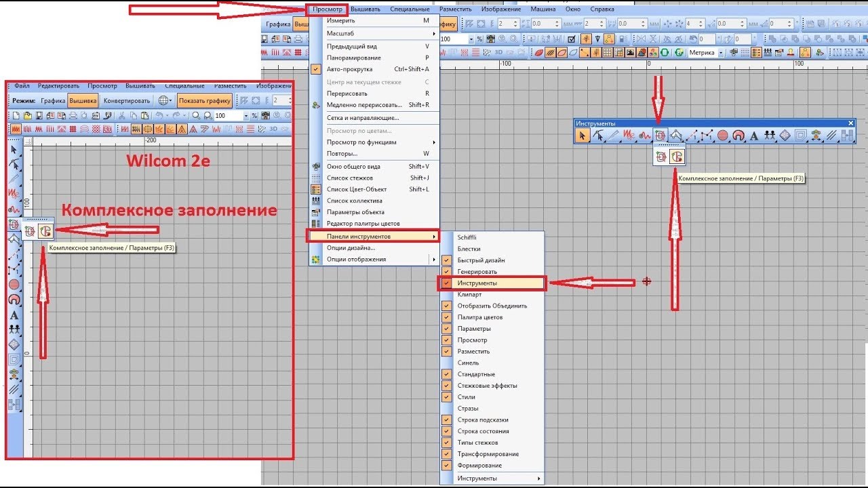Select the arrow Select tool in floating Инструменты panel
Image resolution: width=868 pixels, height=488 pixels.
(582, 136)
